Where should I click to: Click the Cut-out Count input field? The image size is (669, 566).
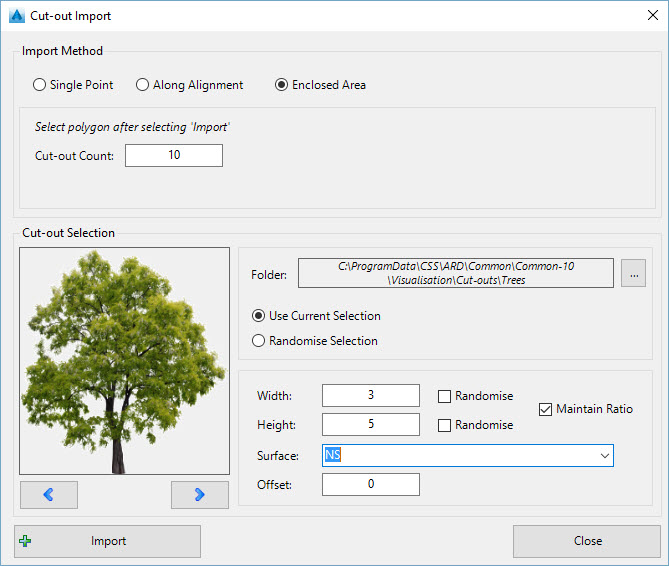(174, 156)
